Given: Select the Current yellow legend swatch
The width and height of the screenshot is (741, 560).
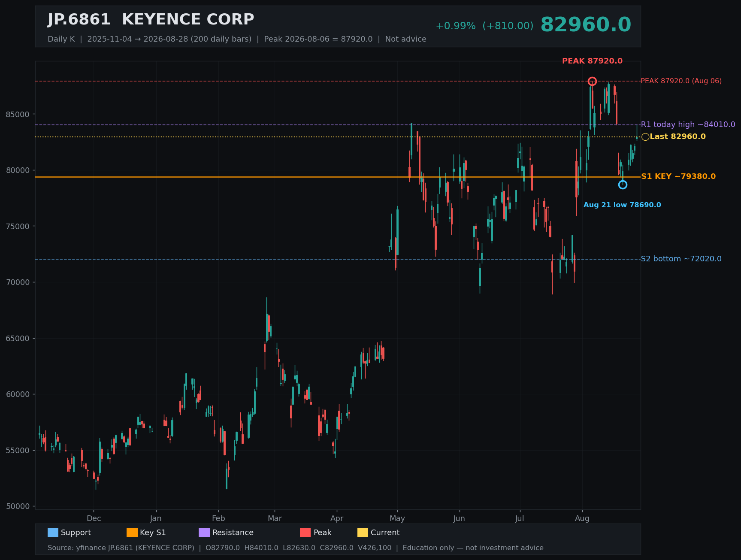Looking at the screenshot, I should pos(363,533).
